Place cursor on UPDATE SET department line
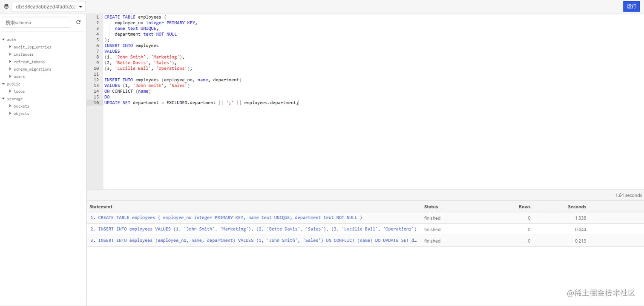Image resolution: width=644 pixels, height=306 pixels. tap(201, 103)
